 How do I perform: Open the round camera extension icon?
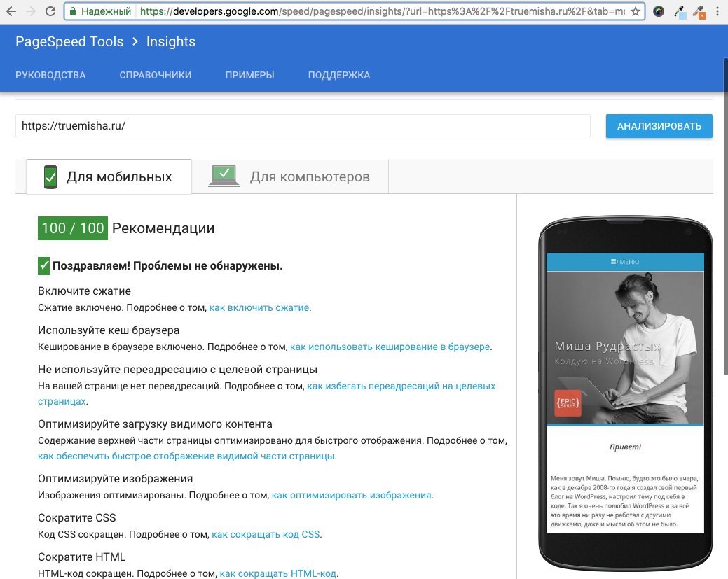(659, 11)
